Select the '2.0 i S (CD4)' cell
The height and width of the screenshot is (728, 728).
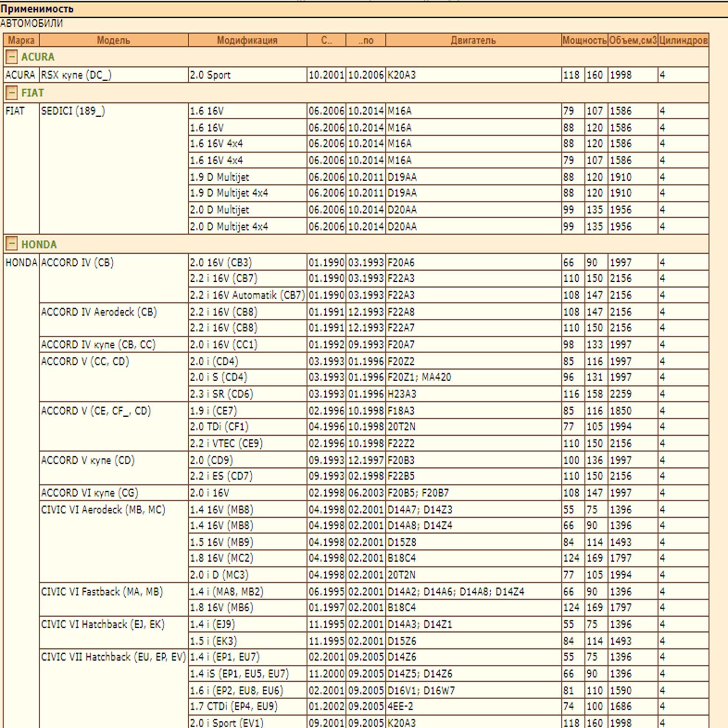(247, 377)
